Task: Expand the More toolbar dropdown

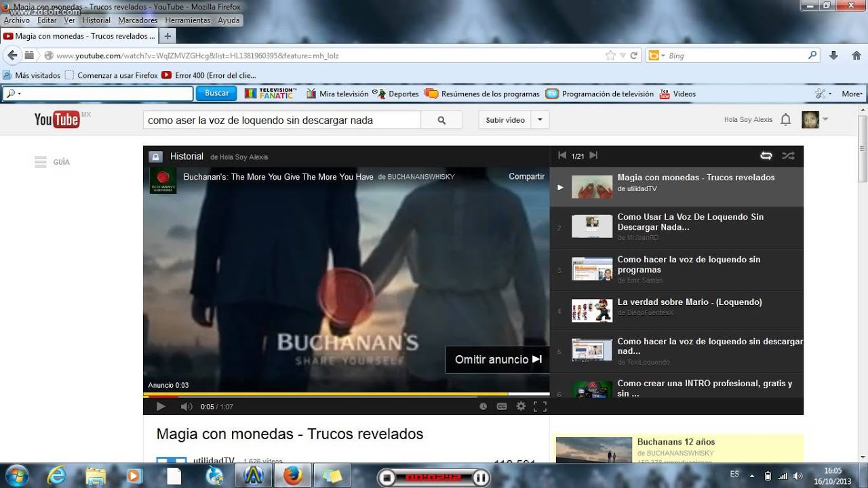Action: tap(852, 94)
